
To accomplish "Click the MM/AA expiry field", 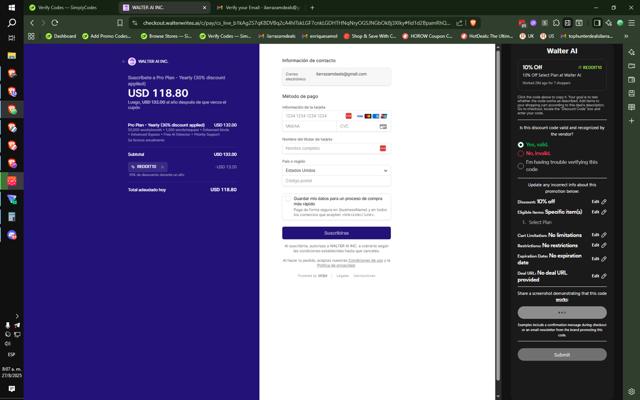I will point(309,127).
